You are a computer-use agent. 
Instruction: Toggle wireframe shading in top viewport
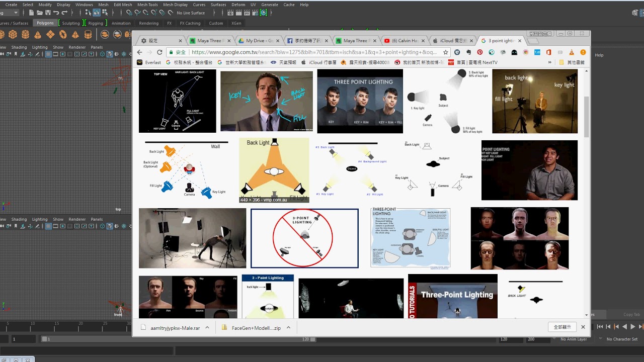pyautogui.click(x=102, y=54)
